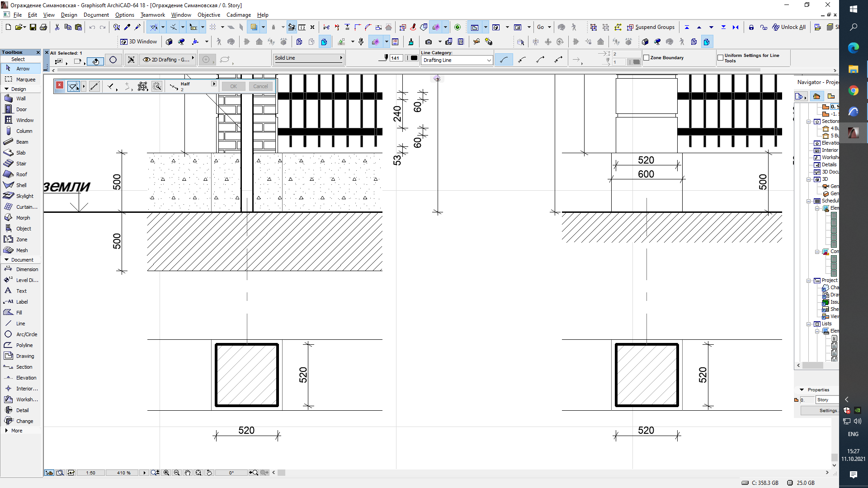The image size is (868, 488).
Task: Pick the Shell tool
Action: point(21,185)
